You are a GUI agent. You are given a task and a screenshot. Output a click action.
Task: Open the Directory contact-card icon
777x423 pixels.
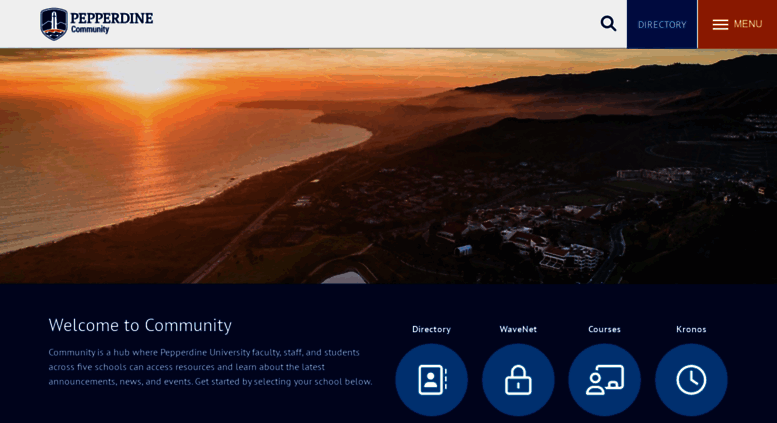tap(432, 380)
